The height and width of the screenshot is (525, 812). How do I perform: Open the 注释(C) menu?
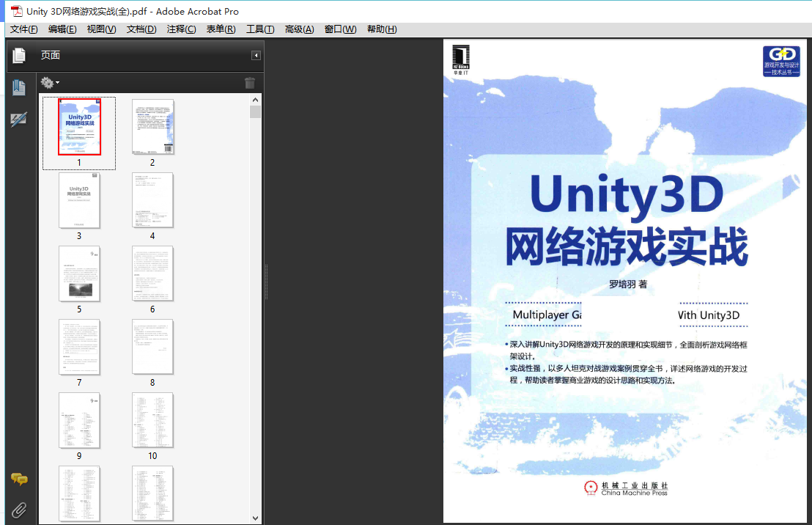click(x=181, y=29)
